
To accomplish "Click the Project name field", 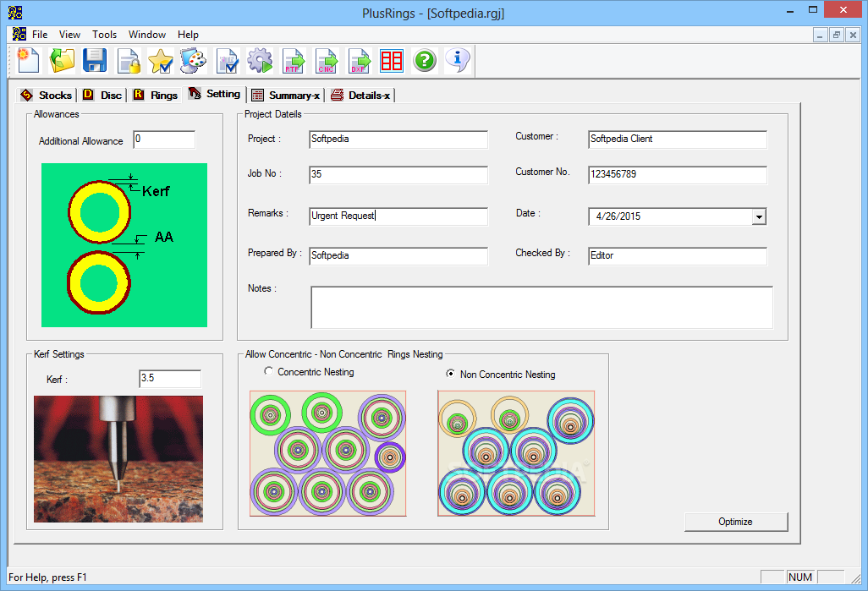I will pyautogui.click(x=398, y=140).
